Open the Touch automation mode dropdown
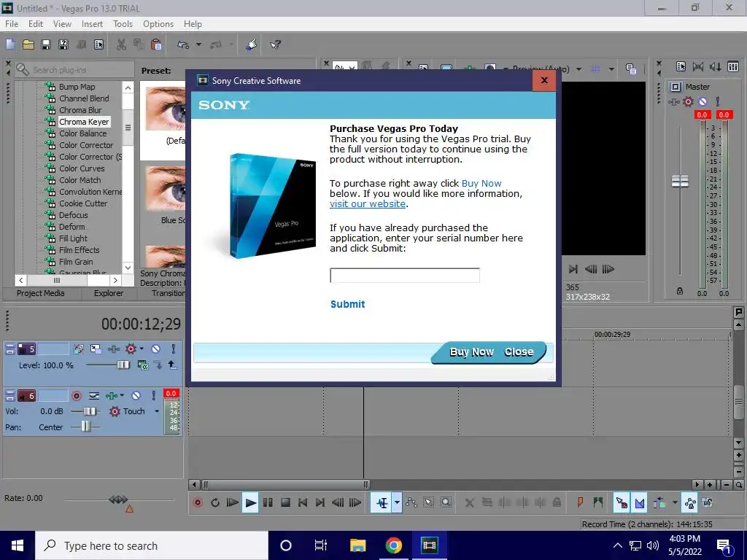 tap(157, 411)
